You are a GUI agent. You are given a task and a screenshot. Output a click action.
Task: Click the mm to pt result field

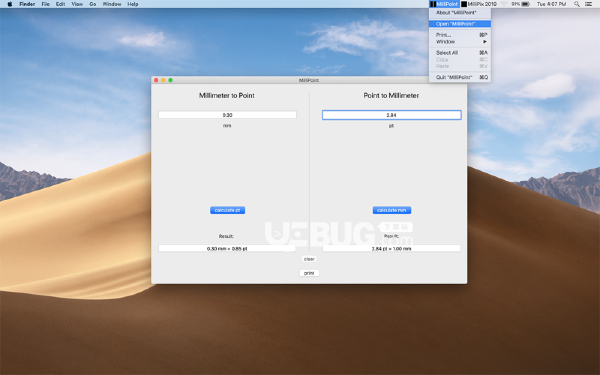227,248
